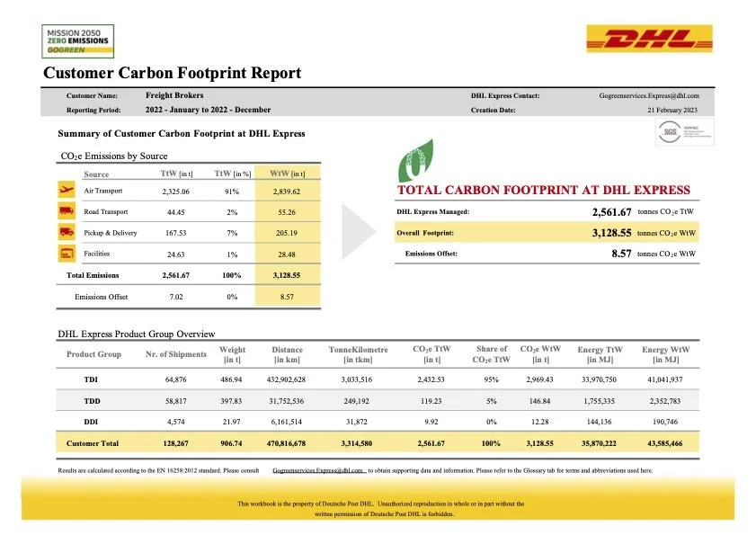
Task: Click TDD shipments count 58,817
Action: tap(175, 401)
